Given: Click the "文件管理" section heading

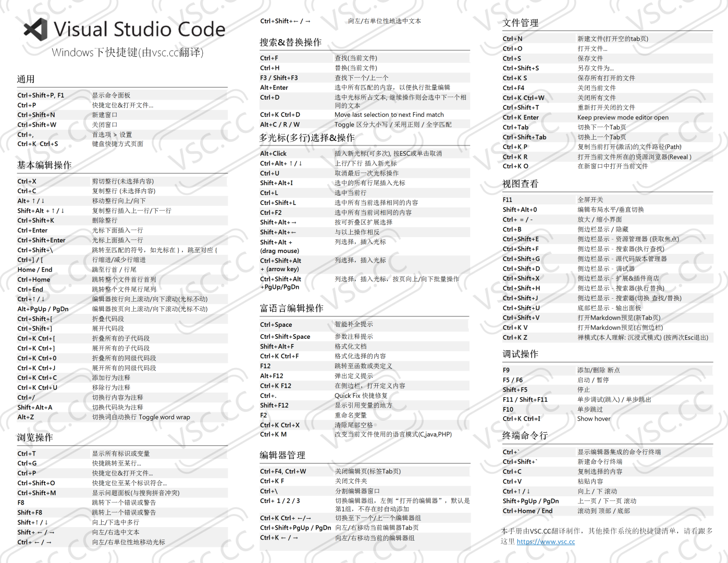Looking at the screenshot, I should (x=521, y=23).
